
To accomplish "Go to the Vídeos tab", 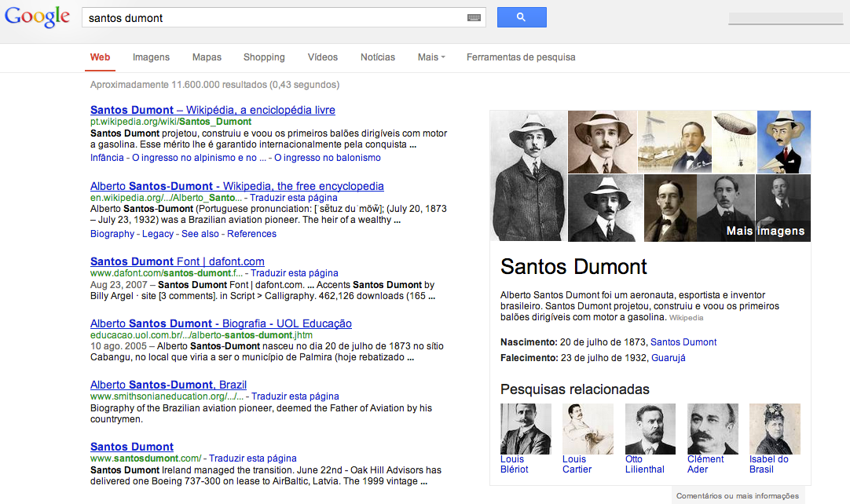I will (x=323, y=57).
